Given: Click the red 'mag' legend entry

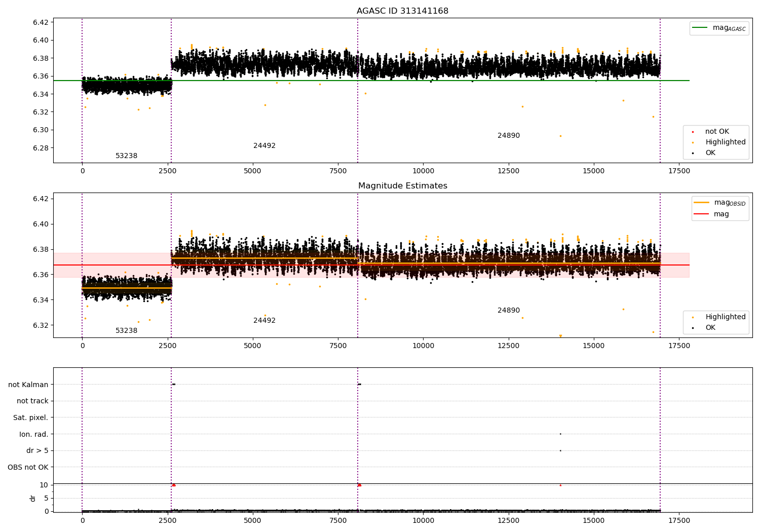Looking at the screenshot, I should tap(712, 214).
